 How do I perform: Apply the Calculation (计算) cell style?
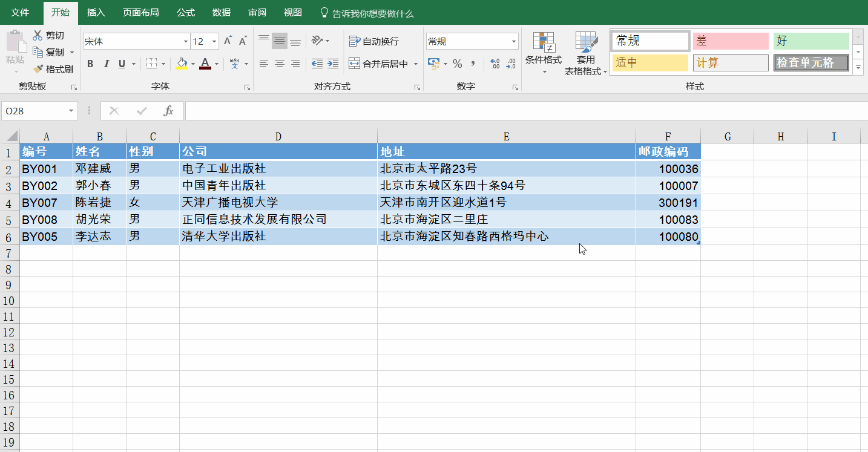(731, 63)
